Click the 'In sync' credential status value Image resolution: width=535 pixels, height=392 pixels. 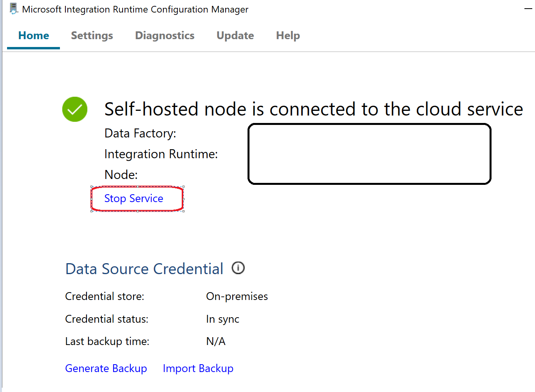point(222,319)
